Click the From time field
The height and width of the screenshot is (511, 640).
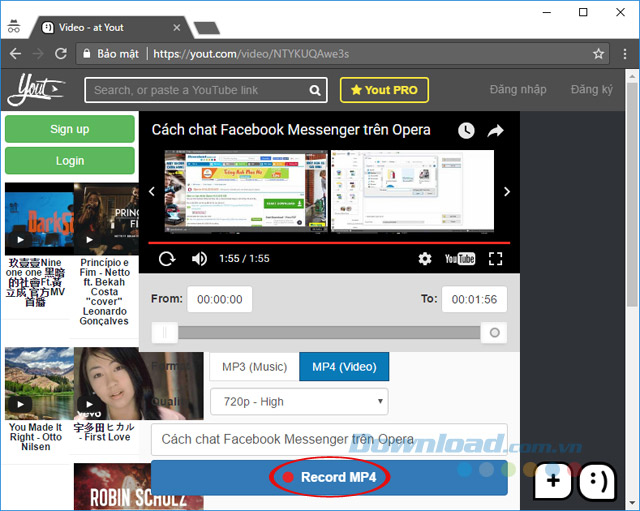click(x=220, y=299)
